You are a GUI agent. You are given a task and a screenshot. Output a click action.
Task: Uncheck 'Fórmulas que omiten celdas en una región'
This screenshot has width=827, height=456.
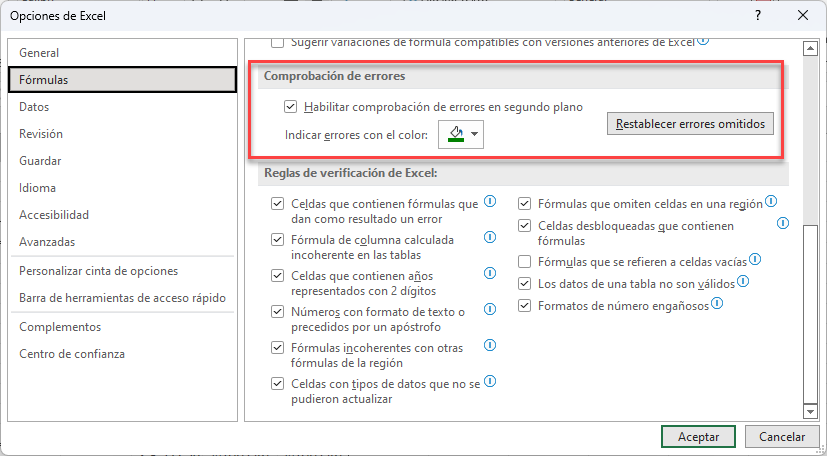(524, 204)
